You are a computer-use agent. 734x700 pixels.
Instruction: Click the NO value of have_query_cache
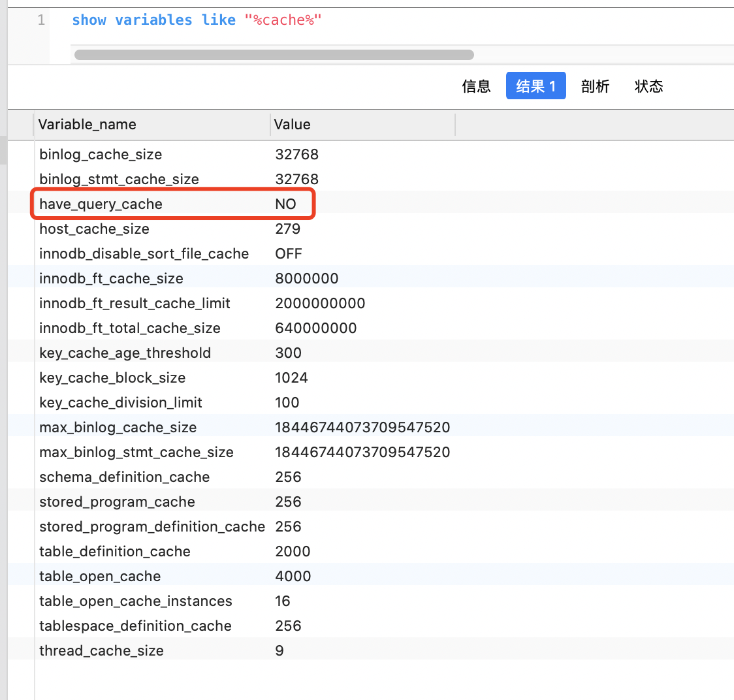click(285, 204)
